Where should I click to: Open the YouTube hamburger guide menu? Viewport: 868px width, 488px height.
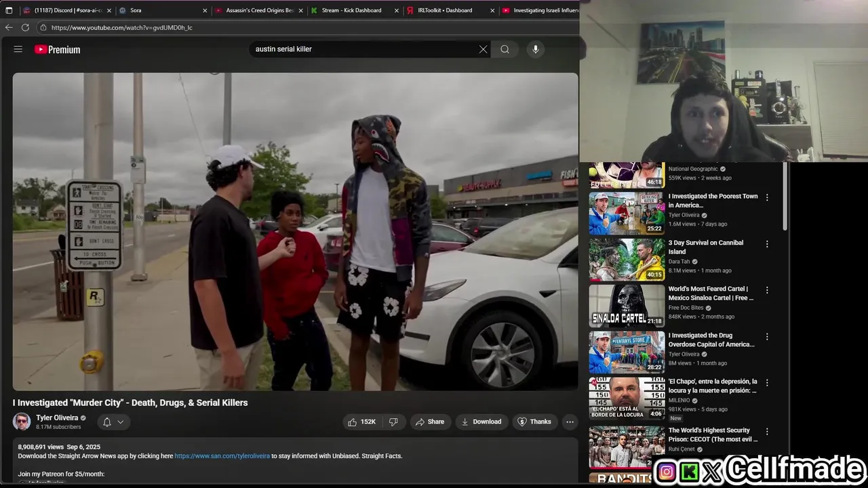pyautogui.click(x=18, y=49)
